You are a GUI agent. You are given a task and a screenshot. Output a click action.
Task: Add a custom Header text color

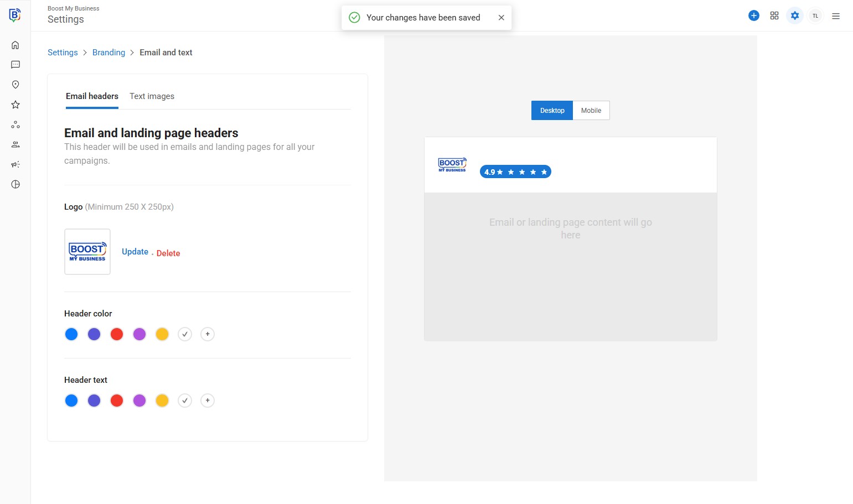pyautogui.click(x=208, y=401)
